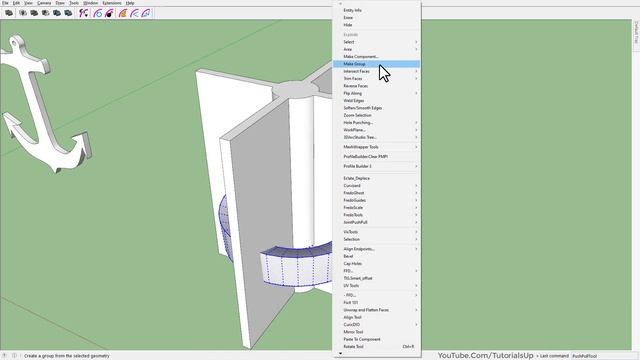Choose Hide in the context menu
The width and height of the screenshot is (640, 360).
coord(376,25)
